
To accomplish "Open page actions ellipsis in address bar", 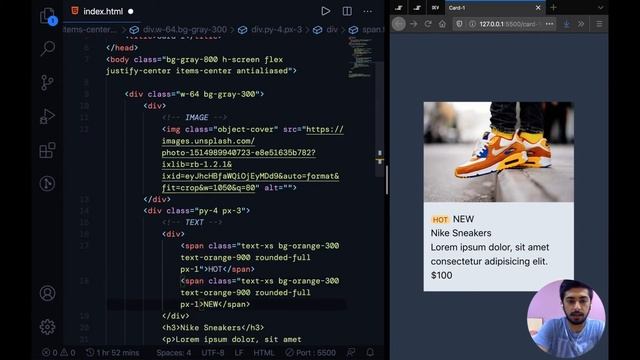I will pyautogui.click(x=549, y=24).
